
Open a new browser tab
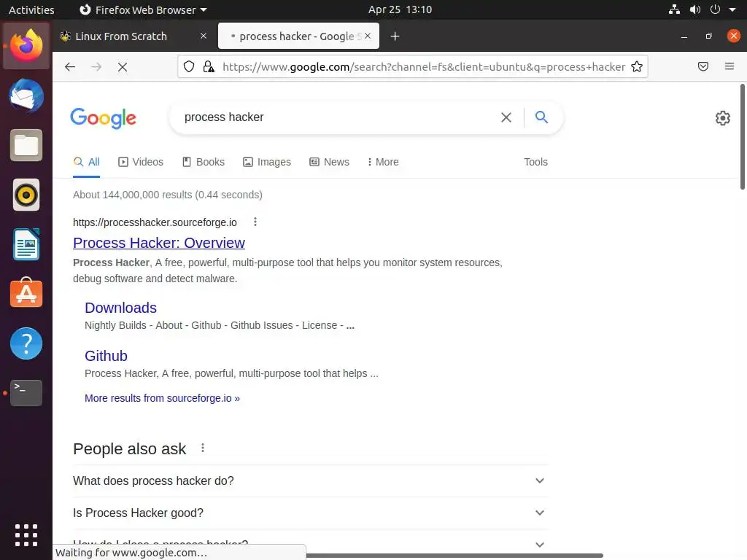click(395, 36)
